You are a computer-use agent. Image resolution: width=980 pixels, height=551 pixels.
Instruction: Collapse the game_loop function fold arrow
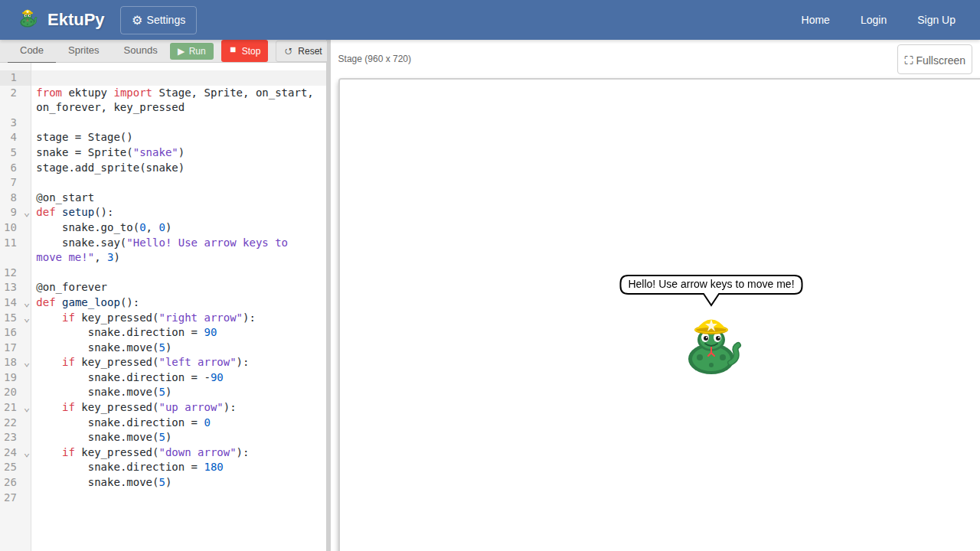point(27,304)
